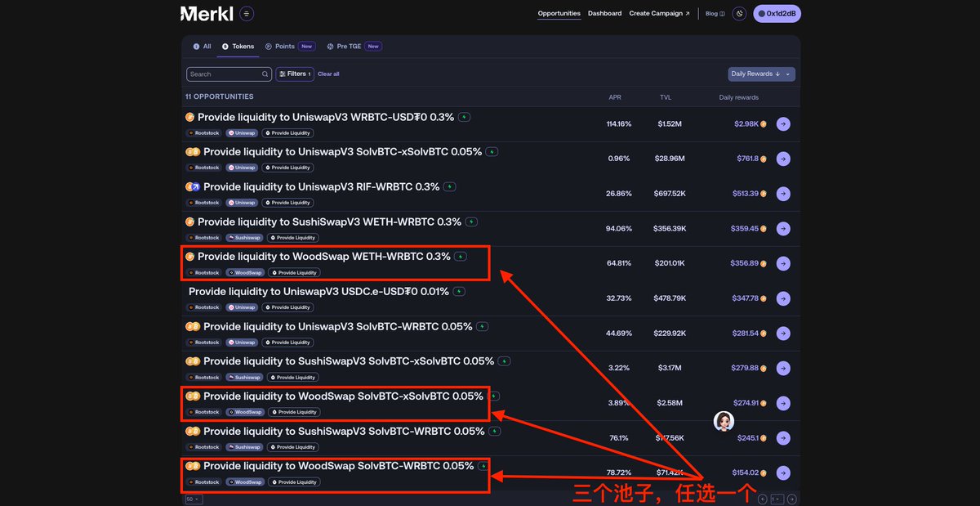Click lightning badge on UniswapV3 RIF-WRBTC row
The image size is (980, 506).
[x=450, y=186]
